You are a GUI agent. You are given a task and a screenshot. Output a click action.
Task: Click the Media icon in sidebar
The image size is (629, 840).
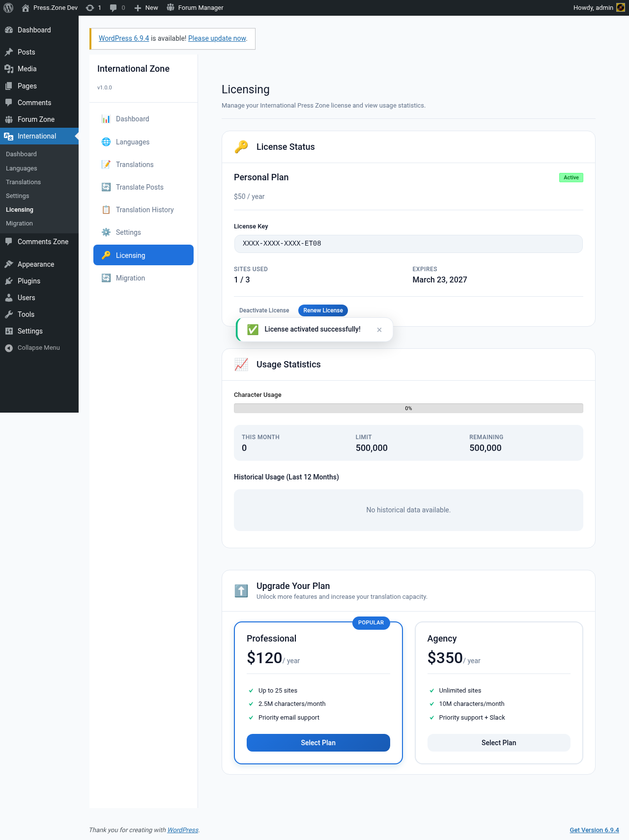click(x=9, y=69)
